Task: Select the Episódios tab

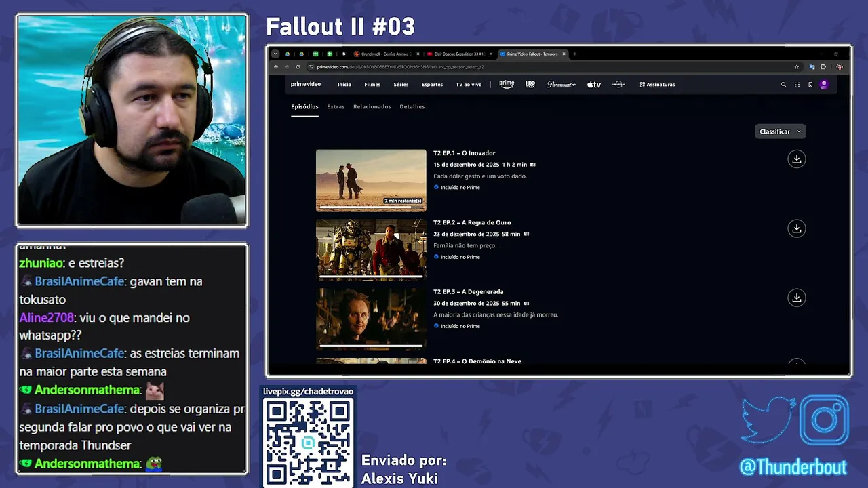Action: pos(304,107)
